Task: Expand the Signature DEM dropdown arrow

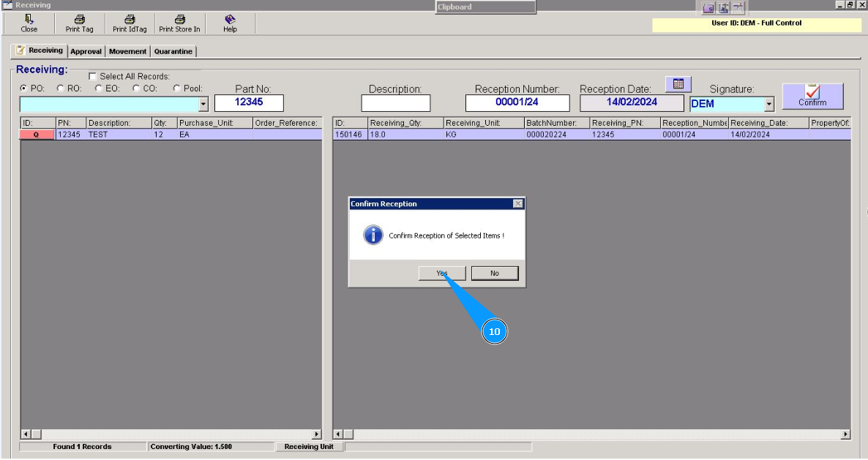Action: 769,104
